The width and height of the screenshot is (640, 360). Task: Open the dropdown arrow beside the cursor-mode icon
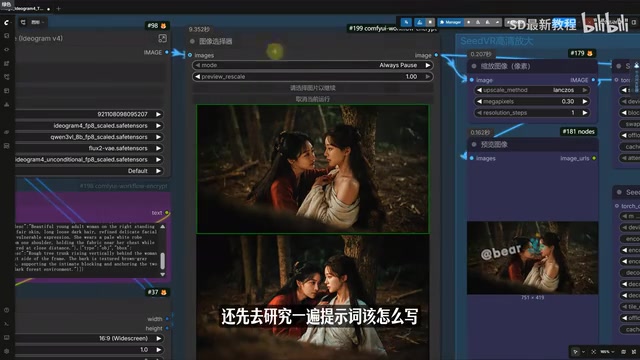[583, 351]
